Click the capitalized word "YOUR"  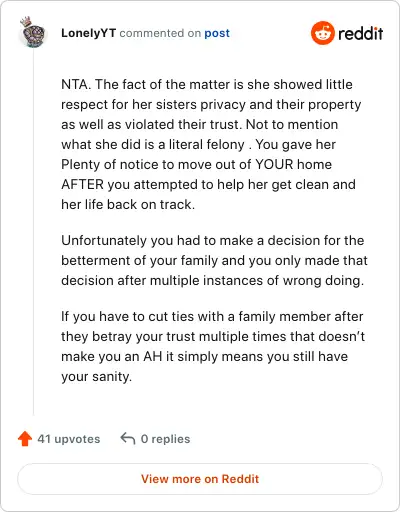(274, 164)
